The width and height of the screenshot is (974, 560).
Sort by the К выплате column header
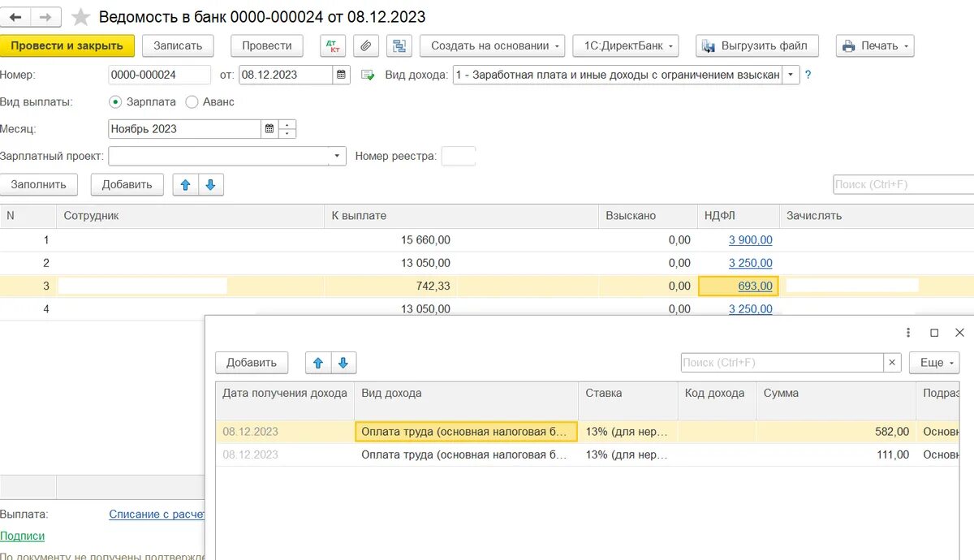pos(461,216)
